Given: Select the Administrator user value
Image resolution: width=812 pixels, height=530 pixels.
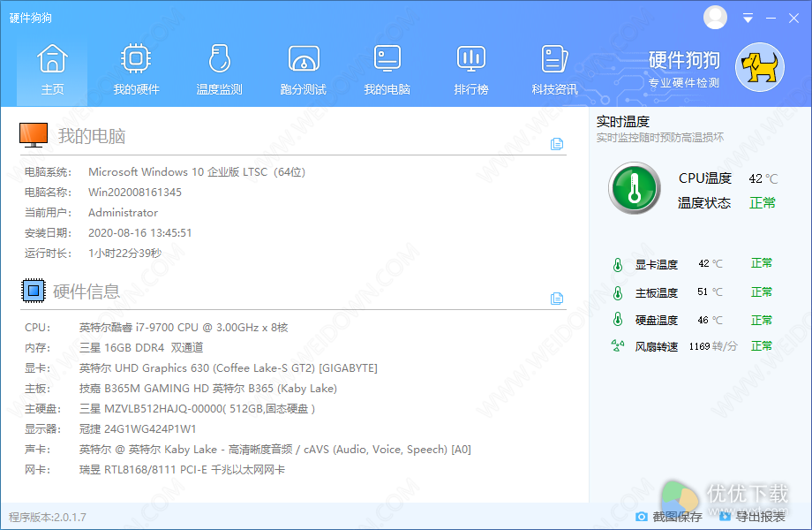Looking at the screenshot, I should click(x=124, y=212).
